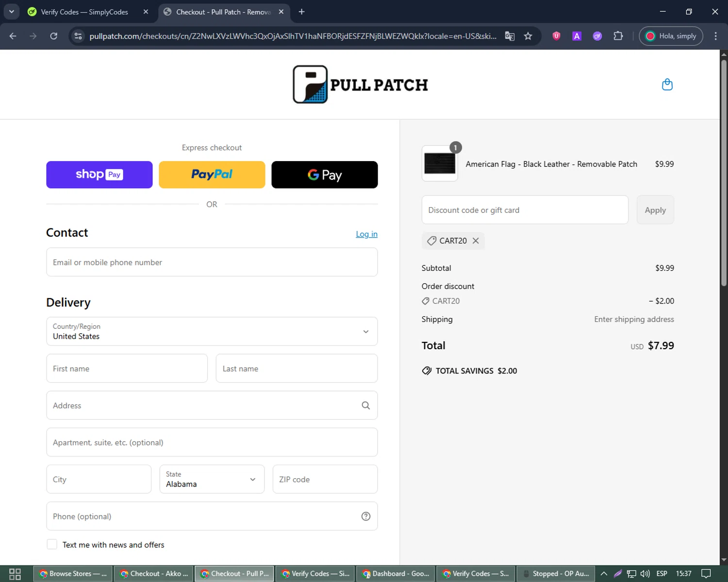Close the Checkout - Pull Patch tab
The width and height of the screenshot is (728, 582).
[x=281, y=12]
